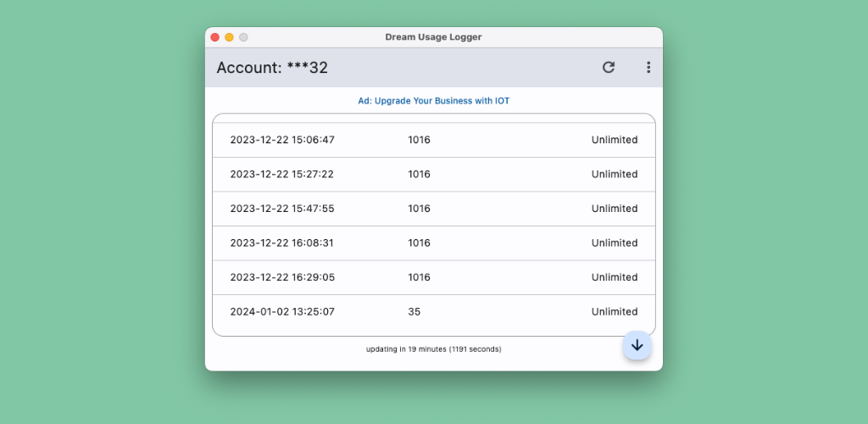Click the 'Account: ***32' header title

(272, 68)
